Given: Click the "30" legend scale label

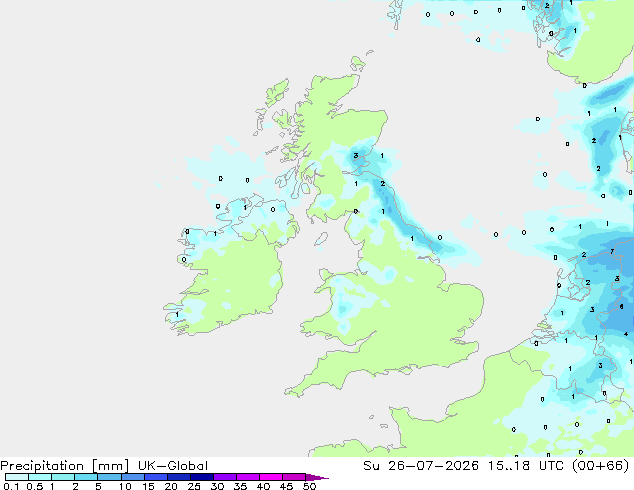Looking at the screenshot, I should click(217, 486).
